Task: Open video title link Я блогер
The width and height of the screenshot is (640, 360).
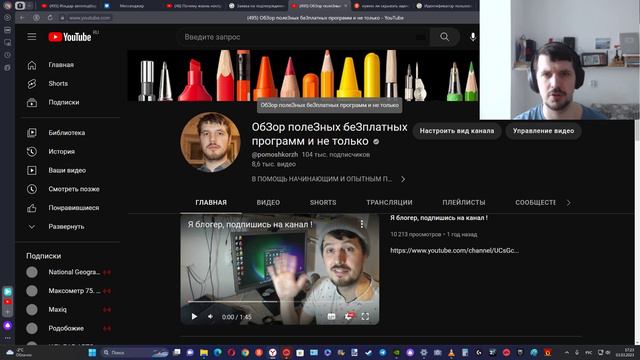Action: tap(439, 218)
